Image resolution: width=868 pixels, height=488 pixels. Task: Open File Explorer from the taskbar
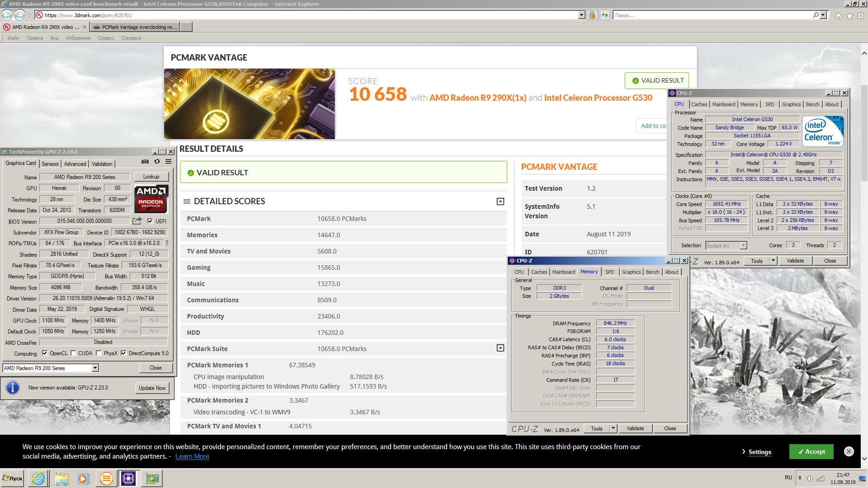61,478
